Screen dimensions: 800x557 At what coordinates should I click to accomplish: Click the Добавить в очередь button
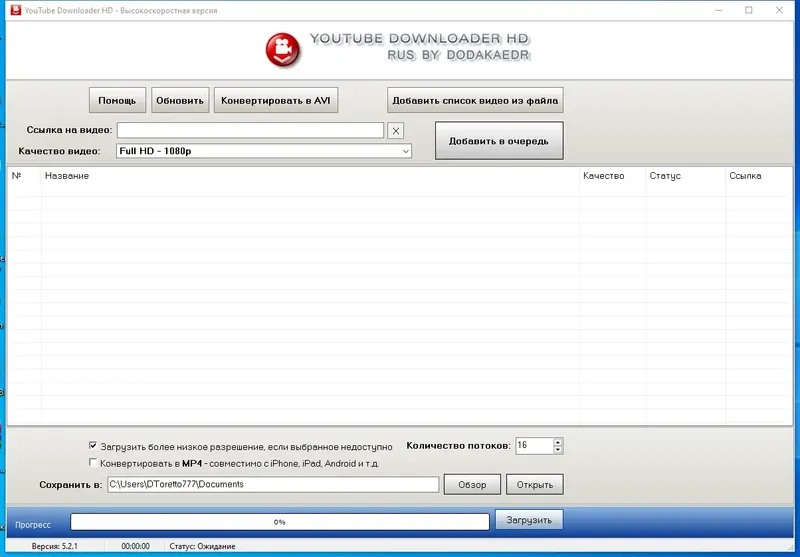(499, 141)
